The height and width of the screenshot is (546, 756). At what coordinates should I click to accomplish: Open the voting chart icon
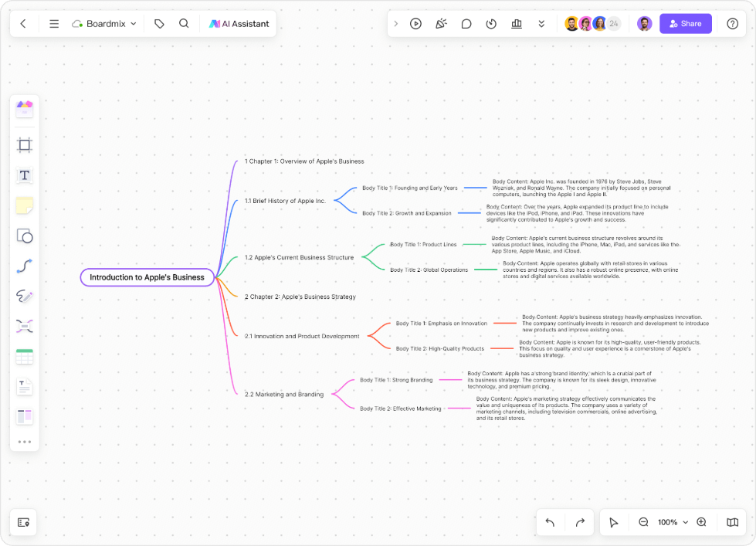tap(517, 24)
